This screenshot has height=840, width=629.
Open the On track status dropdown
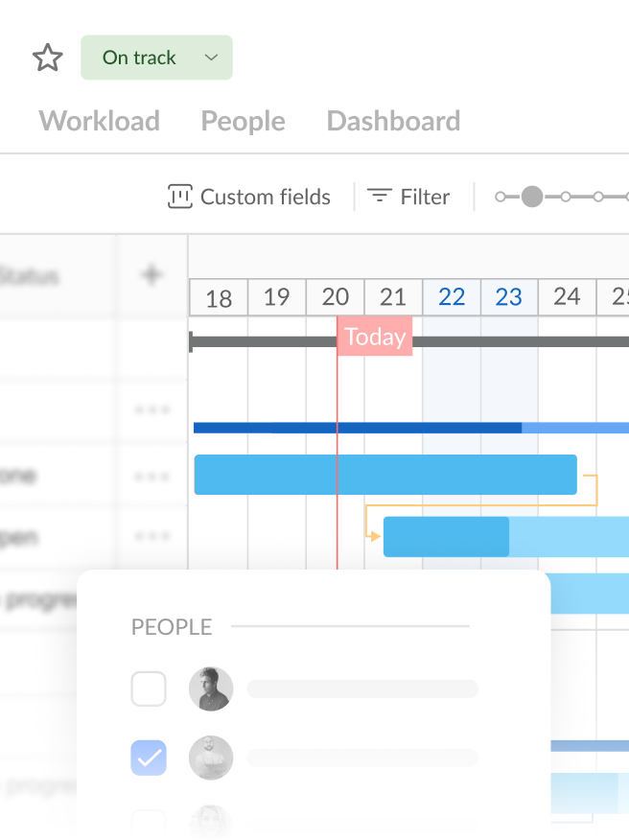pyautogui.click(x=140, y=58)
